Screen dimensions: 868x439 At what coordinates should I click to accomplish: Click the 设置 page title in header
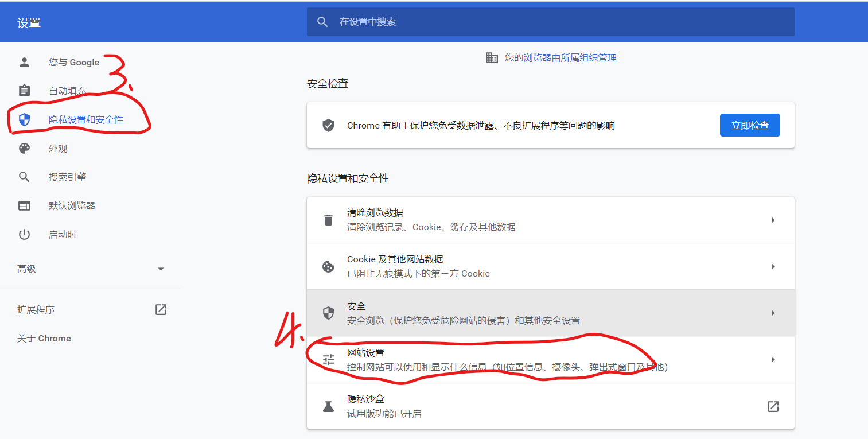(29, 23)
